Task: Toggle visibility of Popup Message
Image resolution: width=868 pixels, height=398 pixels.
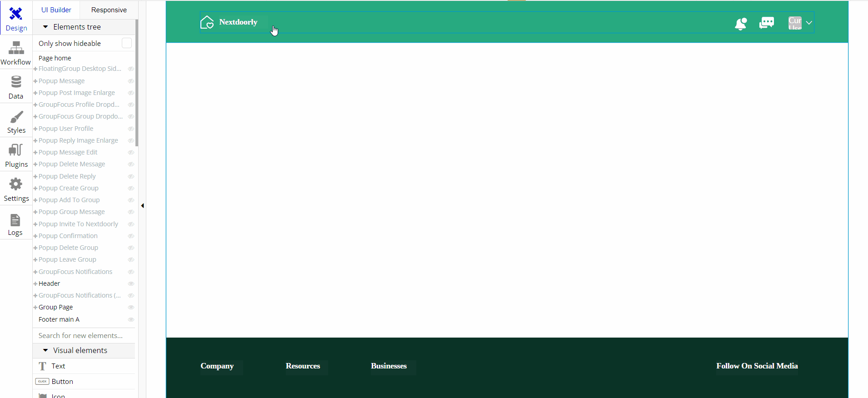Action: coord(131,81)
